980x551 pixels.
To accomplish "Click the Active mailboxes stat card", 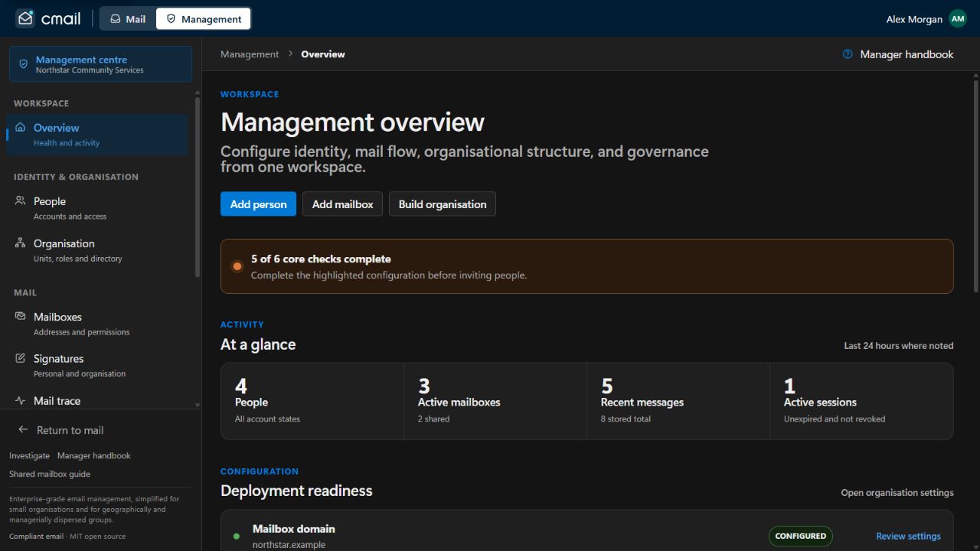I will click(495, 401).
